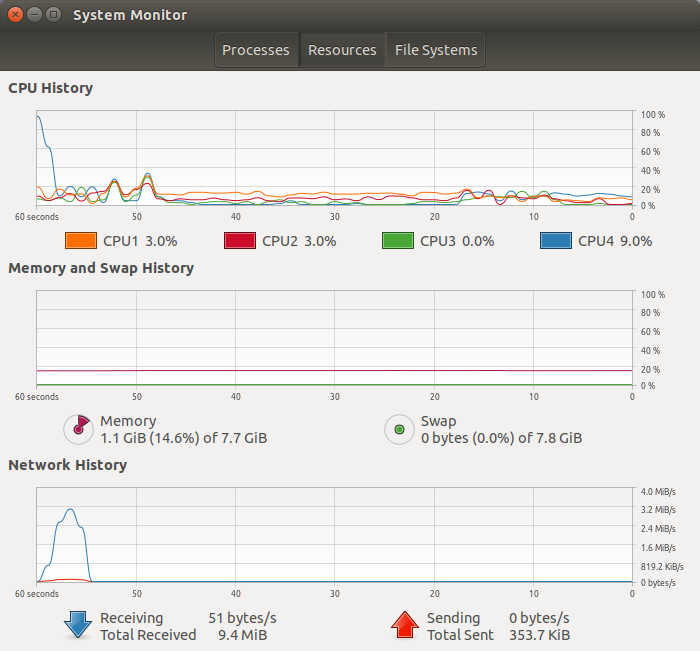Click the '51 bytes/s' receiving rate
Screen dimensions: 700x651
point(242,618)
